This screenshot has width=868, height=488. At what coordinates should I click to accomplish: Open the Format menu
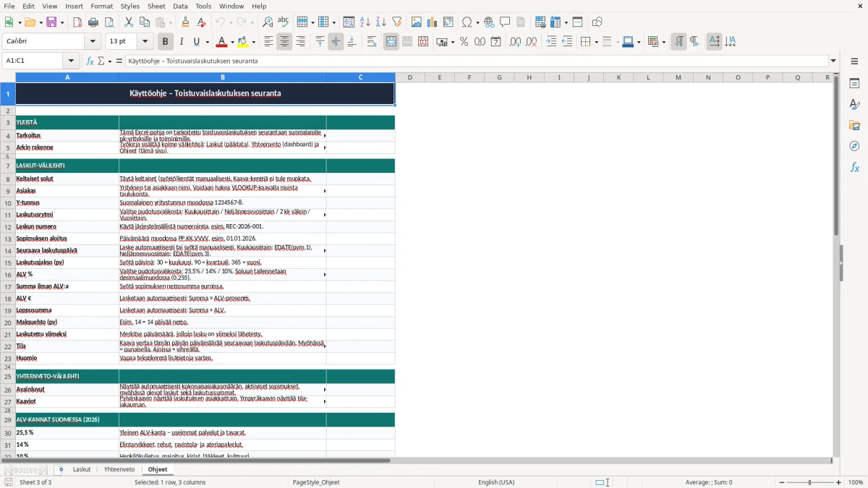[101, 6]
